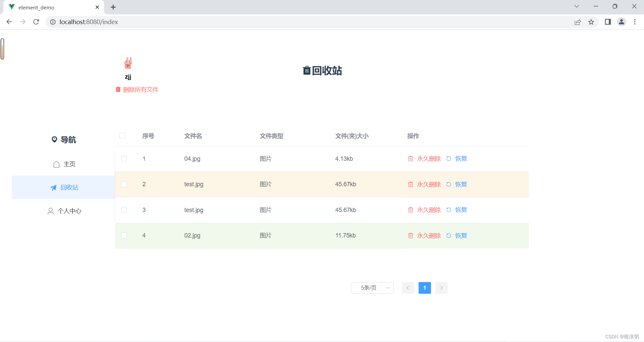
Task: Select the home icon next to 主页
Action: (x=56, y=164)
